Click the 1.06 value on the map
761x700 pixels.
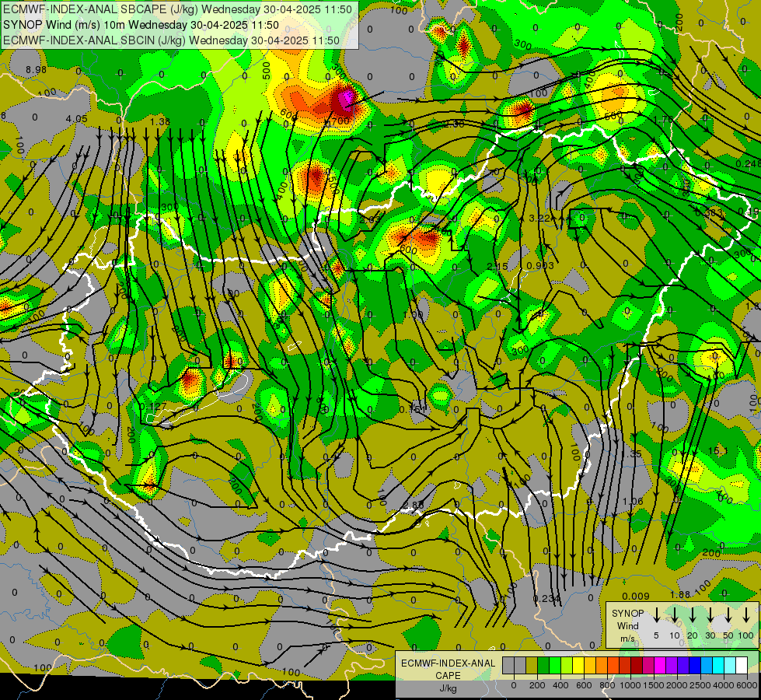pos(633,502)
